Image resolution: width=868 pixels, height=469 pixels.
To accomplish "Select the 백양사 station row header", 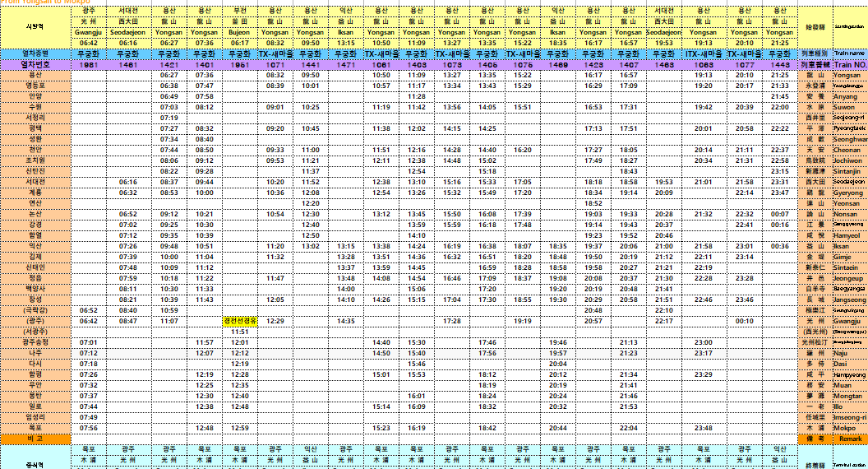I will click(35, 289).
